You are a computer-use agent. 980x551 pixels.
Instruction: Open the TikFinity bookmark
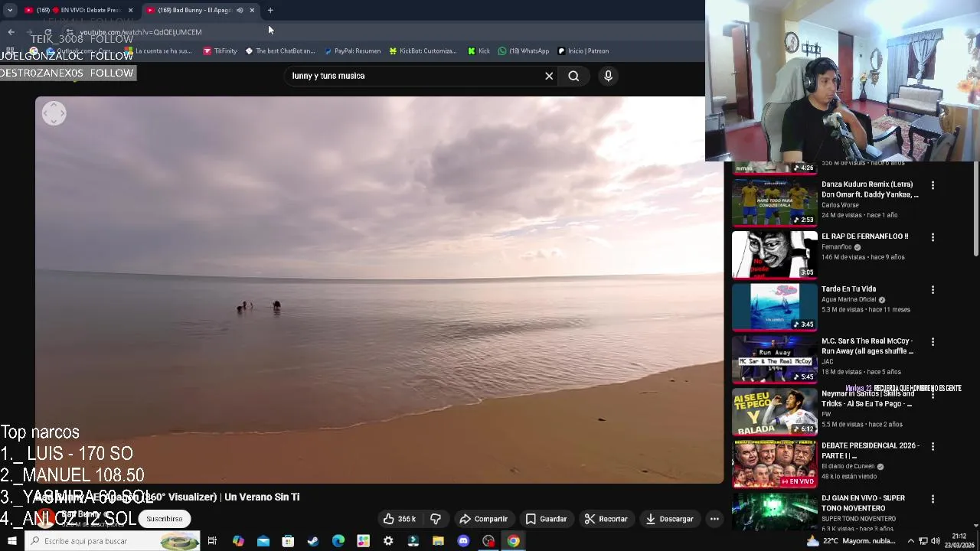pos(220,51)
